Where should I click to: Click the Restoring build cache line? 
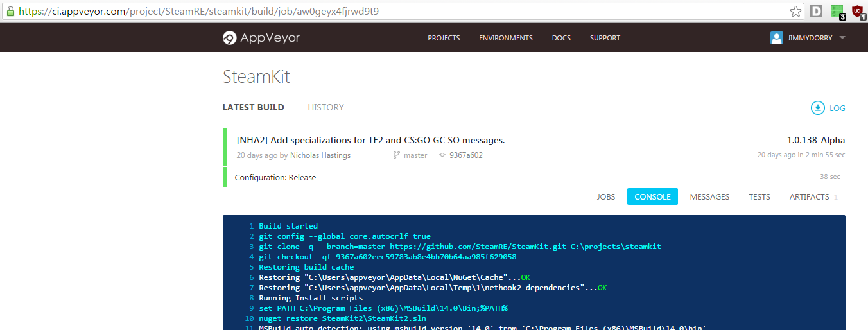[306, 267]
